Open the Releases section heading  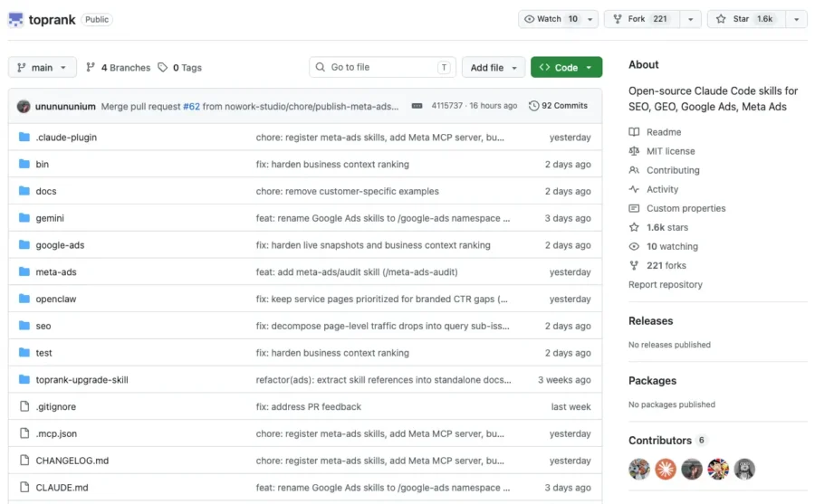[650, 321]
